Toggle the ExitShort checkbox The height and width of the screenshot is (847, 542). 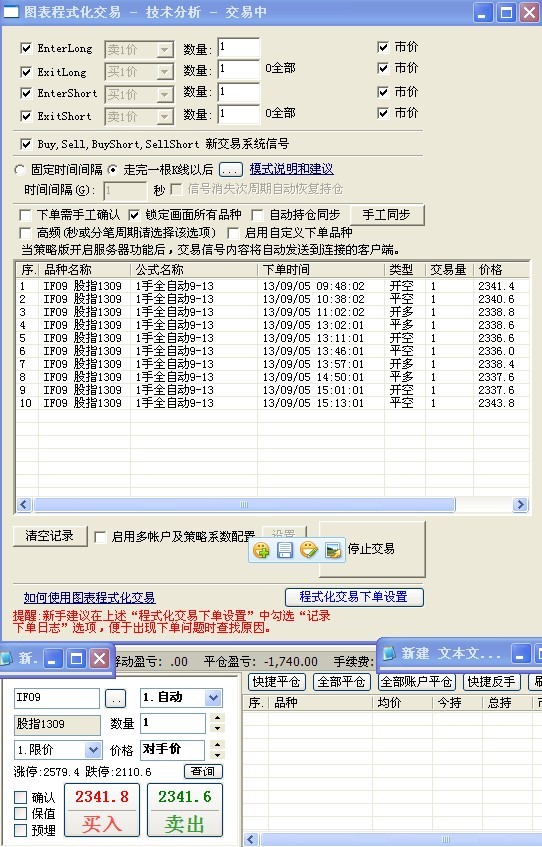pyautogui.click(x=25, y=116)
